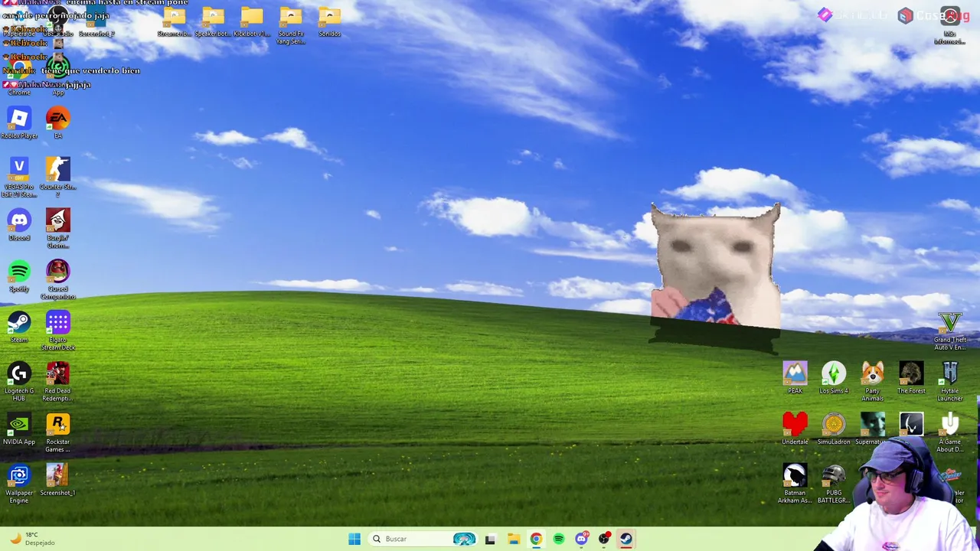The width and height of the screenshot is (980, 551).
Task: Open Hytale Launcher desktop shortcut
Action: point(950,381)
